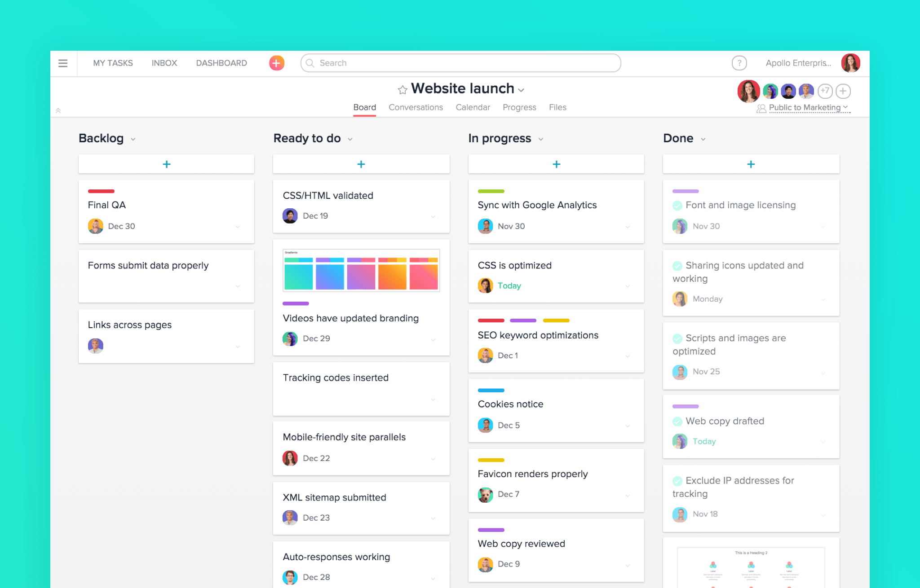
Task: Click the add task button in In progress
Action: pyautogui.click(x=556, y=164)
